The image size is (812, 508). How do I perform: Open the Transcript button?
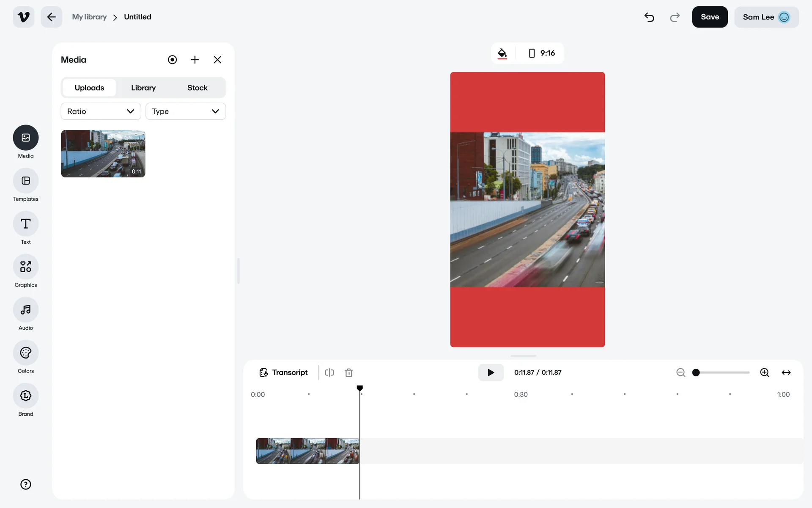pos(283,373)
